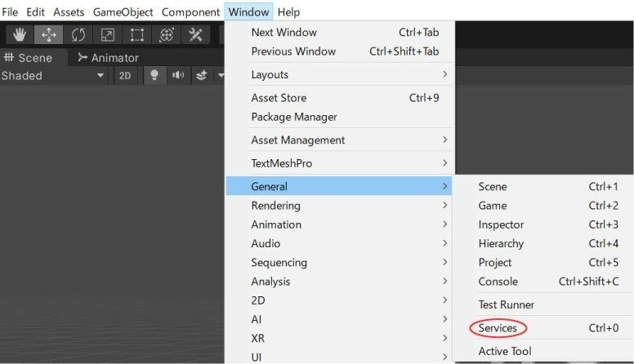Toggle 2D scene view mode
Viewport: 634px width, 364px height.
click(125, 76)
